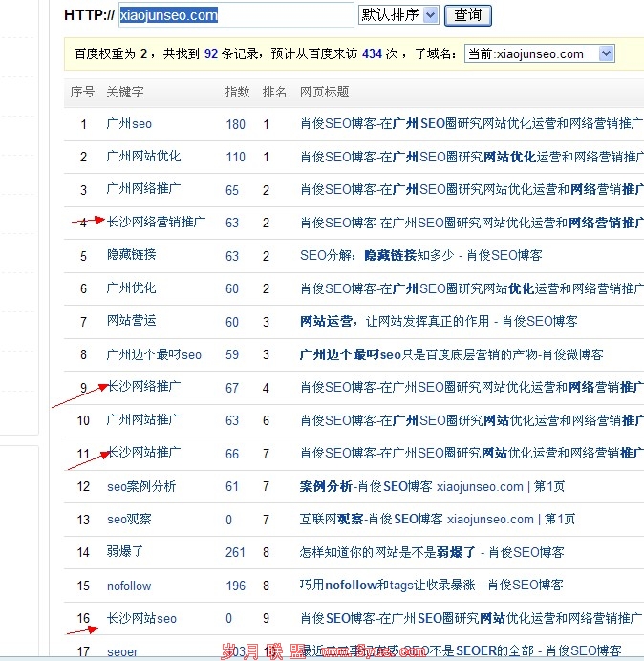
Task: Open keyword link 广州网站优化
Action: [143, 157]
